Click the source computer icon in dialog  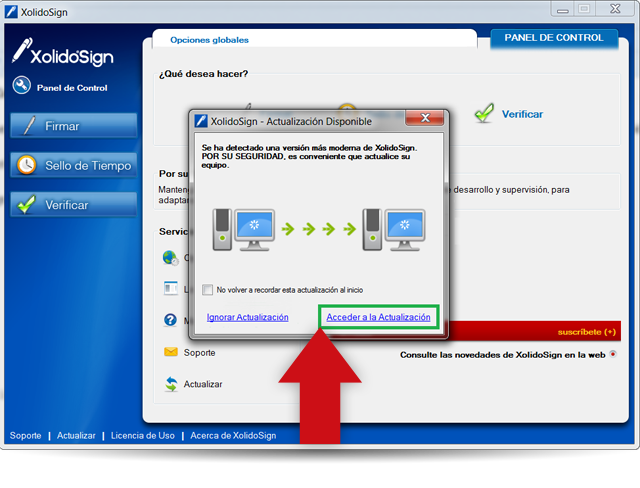(243, 230)
